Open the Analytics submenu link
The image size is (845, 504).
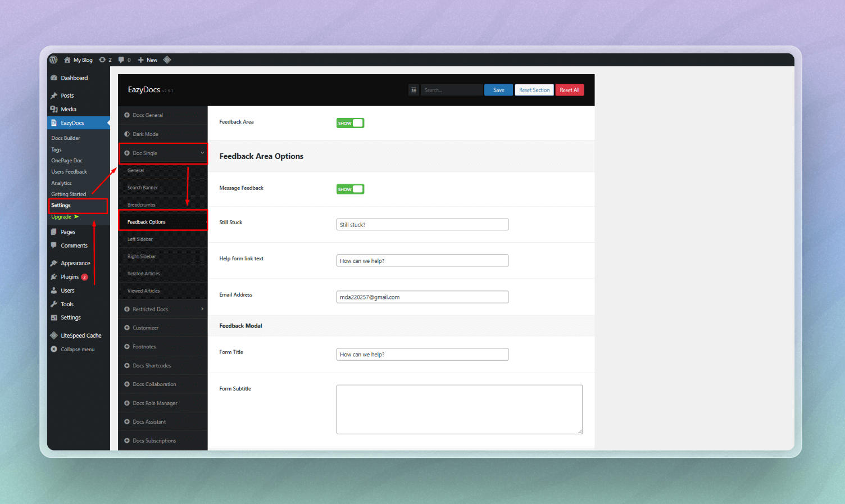[x=61, y=183]
